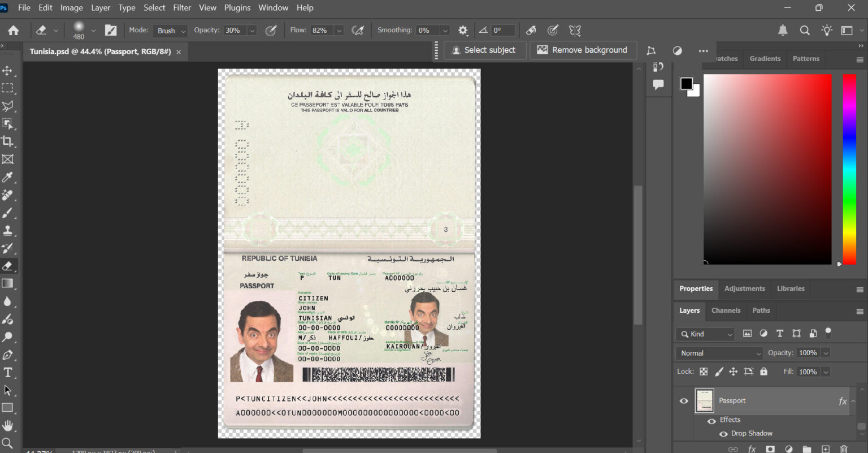
Task: Toggle lock all padlock icon
Action: coord(763,372)
